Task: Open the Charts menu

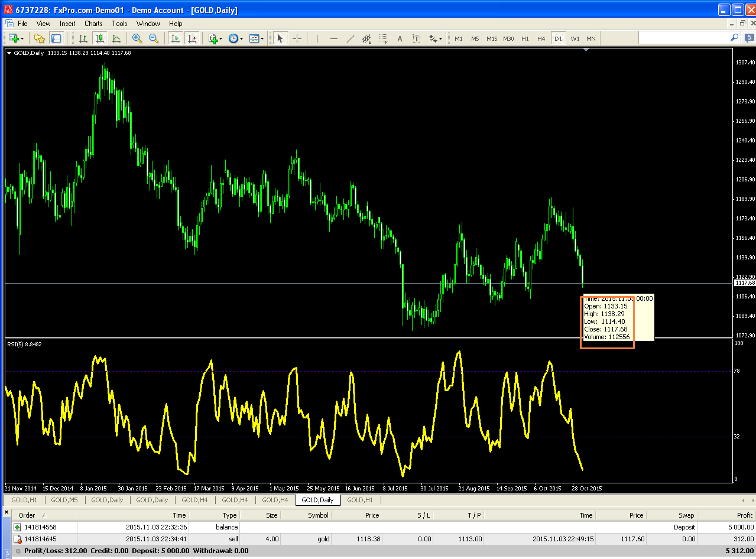Action: coord(93,24)
